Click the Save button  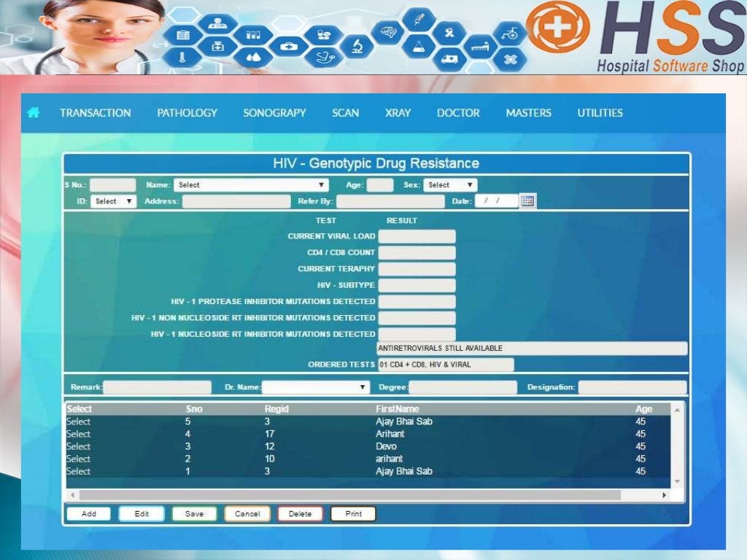[194, 514]
